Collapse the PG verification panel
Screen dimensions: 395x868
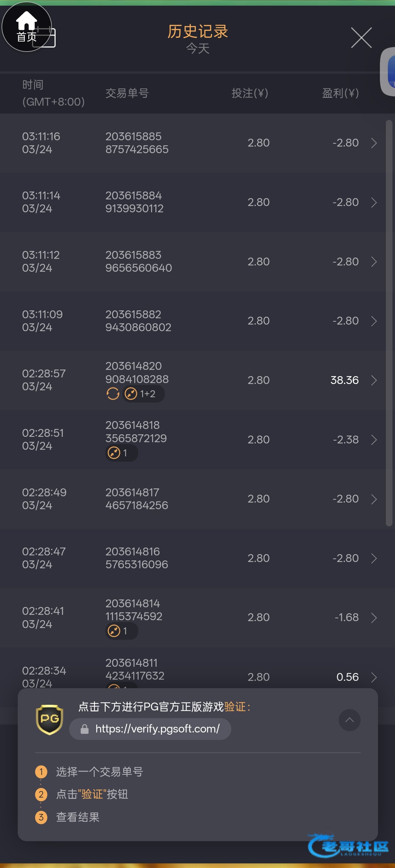pyautogui.click(x=349, y=720)
